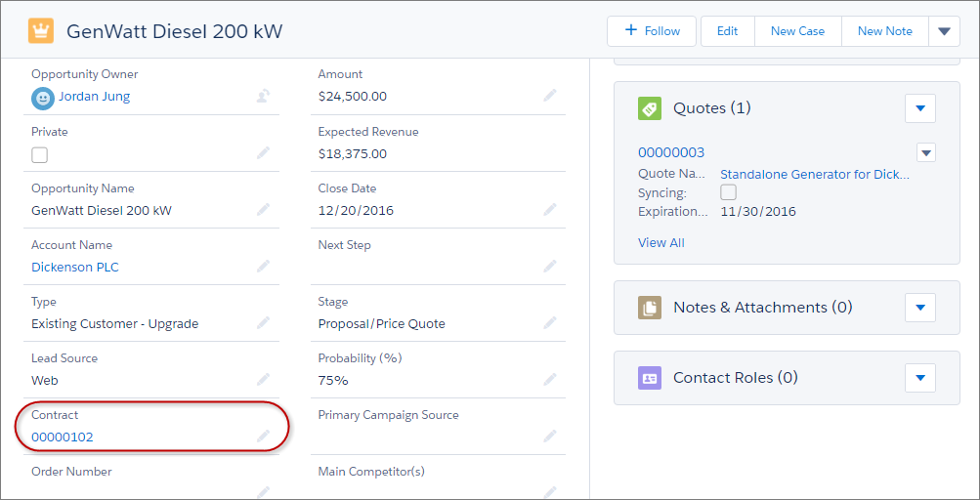This screenshot has width=980, height=500.
Task: Create a New Case from the header
Action: coord(797,31)
